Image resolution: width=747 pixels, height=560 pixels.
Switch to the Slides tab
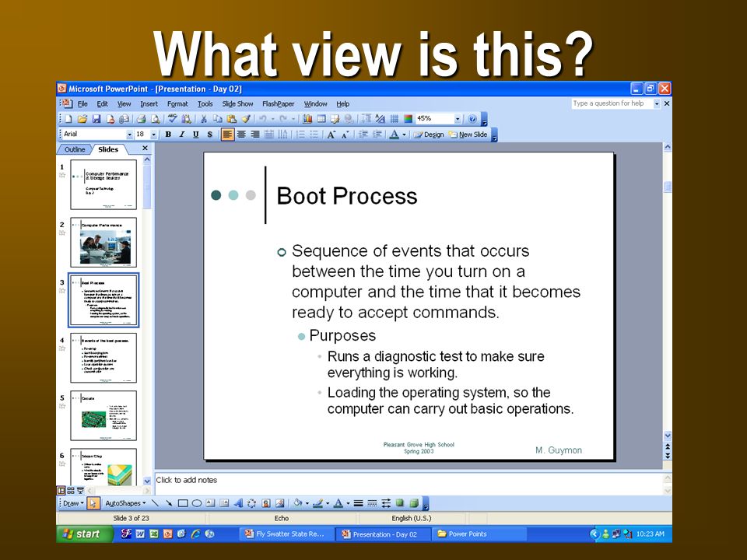click(108, 149)
